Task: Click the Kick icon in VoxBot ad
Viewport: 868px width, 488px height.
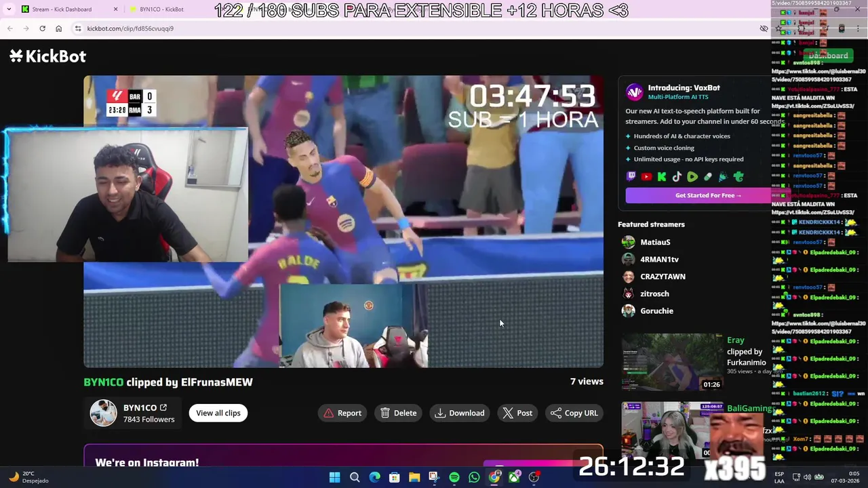Action: click(x=662, y=177)
